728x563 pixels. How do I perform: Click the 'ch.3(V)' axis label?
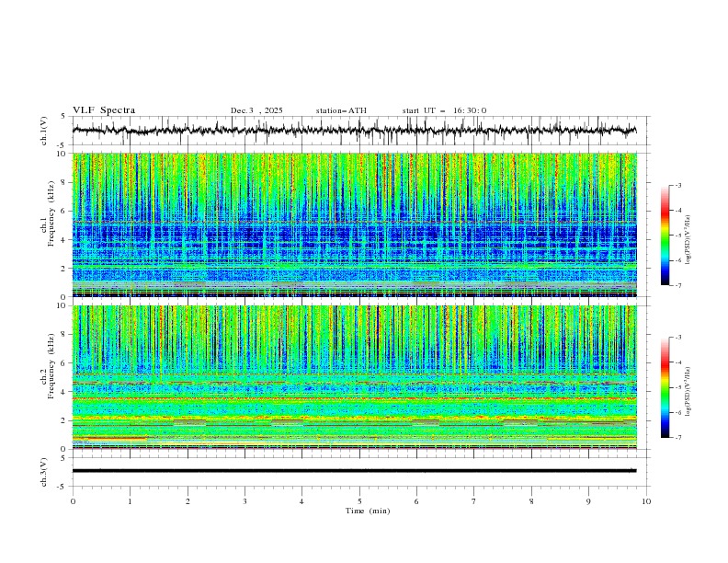coord(44,472)
